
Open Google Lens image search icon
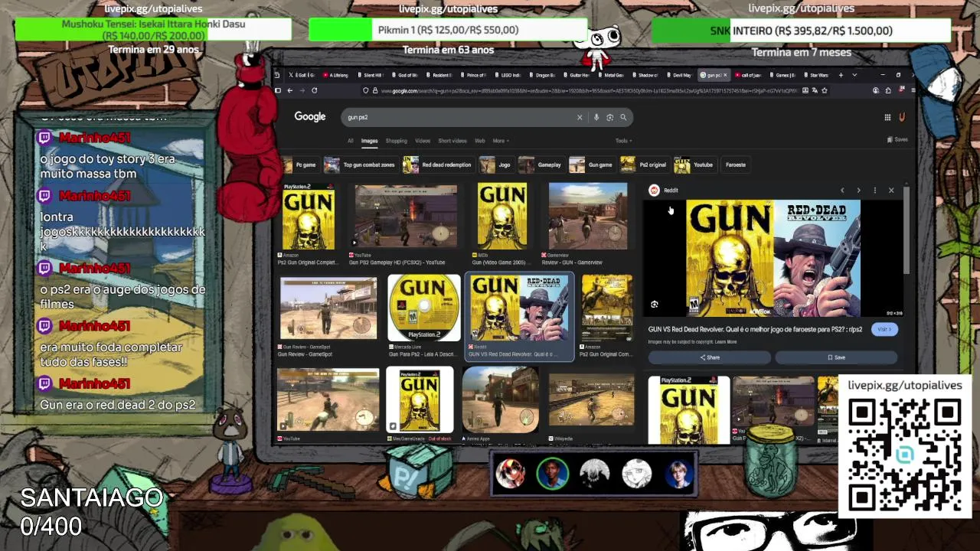(x=609, y=117)
